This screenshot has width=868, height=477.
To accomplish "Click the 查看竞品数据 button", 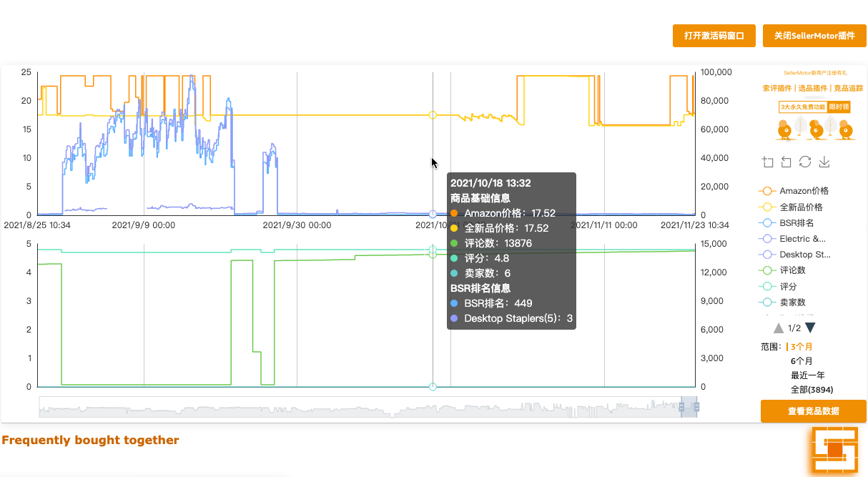I will pyautogui.click(x=814, y=411).
